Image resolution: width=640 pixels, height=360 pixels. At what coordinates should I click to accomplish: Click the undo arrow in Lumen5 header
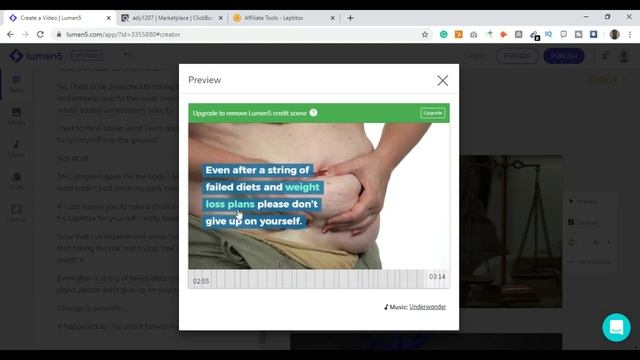[128, 55]
